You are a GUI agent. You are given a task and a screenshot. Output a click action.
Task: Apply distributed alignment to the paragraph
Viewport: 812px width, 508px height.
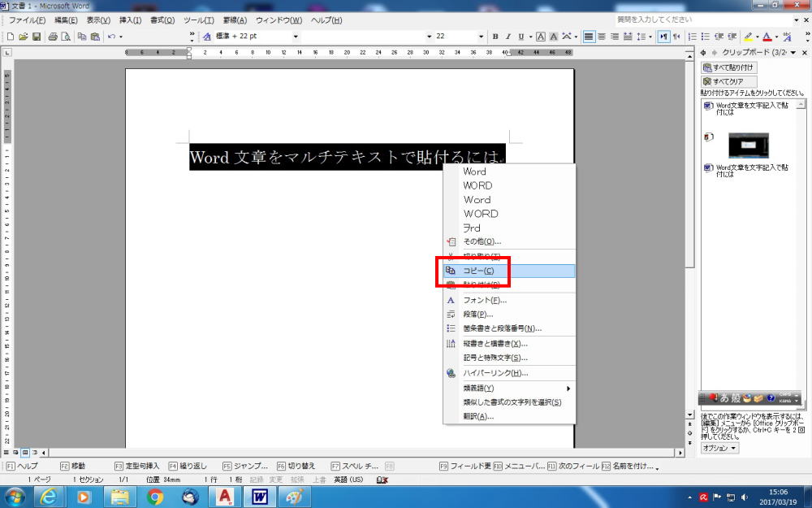628,37
